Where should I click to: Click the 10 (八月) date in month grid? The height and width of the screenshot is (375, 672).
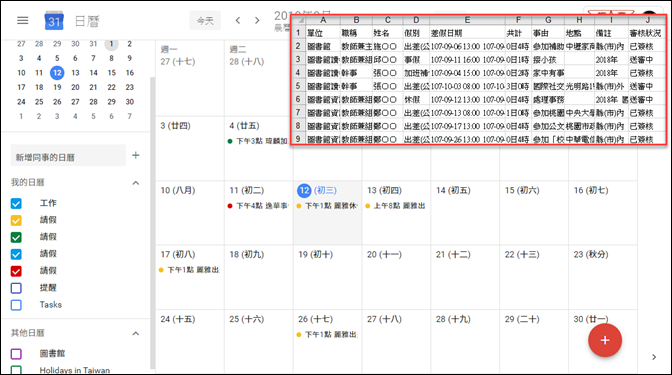pyautogui.click(x=177, y=190)
